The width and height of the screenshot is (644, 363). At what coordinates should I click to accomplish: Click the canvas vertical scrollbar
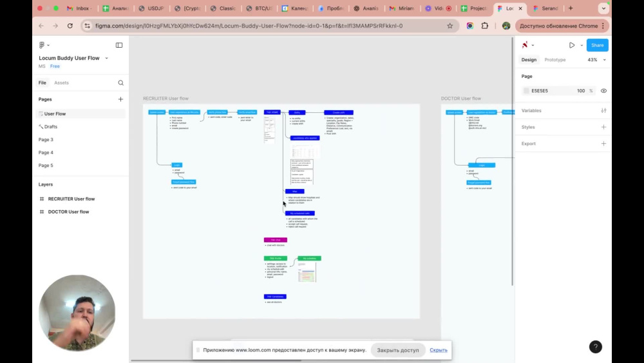pyautogui.click(x=512, y=162)
